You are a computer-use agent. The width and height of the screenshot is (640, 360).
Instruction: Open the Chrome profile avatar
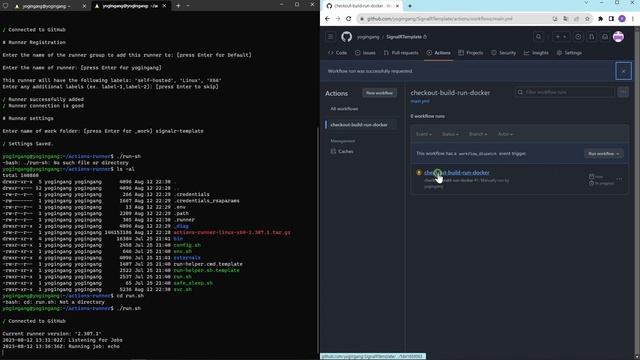pos(622,19)
